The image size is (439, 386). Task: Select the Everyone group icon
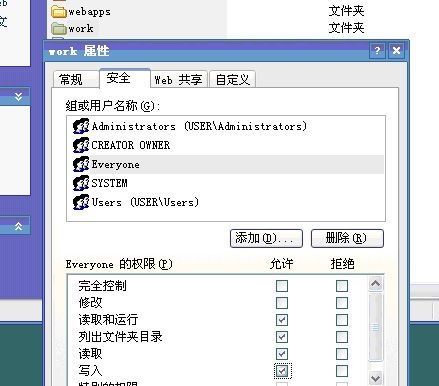click(x=81, y=164)
